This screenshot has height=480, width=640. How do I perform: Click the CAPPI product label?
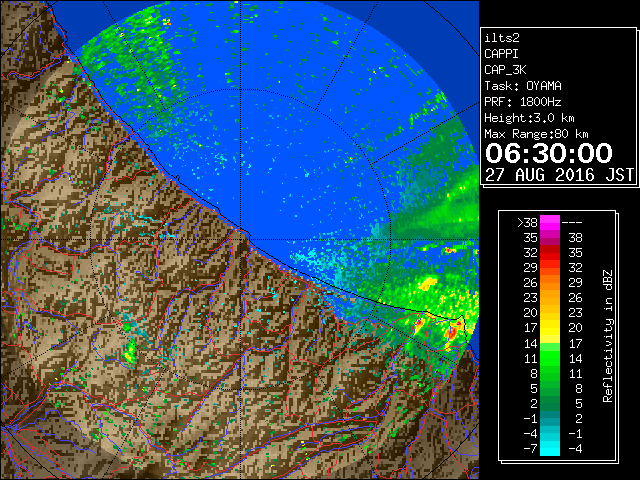point(502,54)
